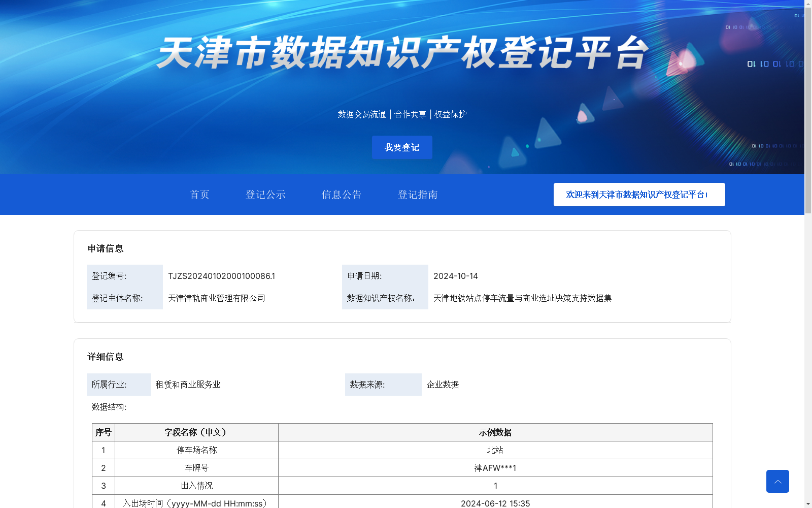Select table cell 出入情况
Image resolution: width=812 pixels, height=508 pixels.
click(x=197, y=486)
